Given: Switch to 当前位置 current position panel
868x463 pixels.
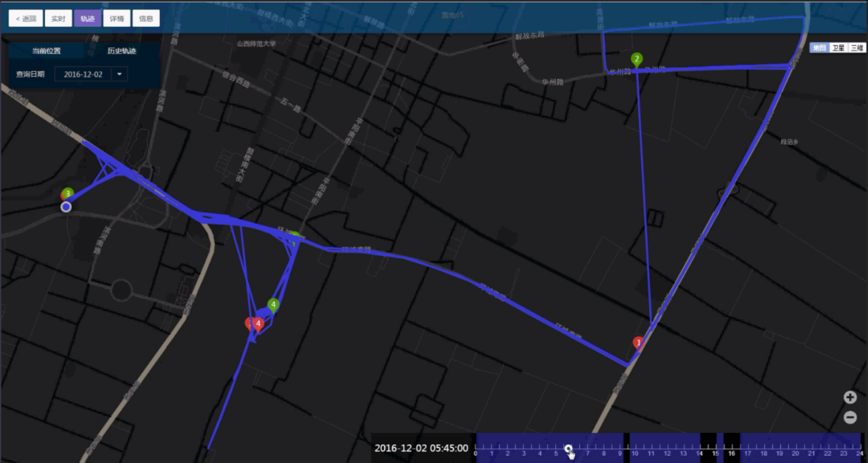Looking at the screenshot, I should [47, 51].
